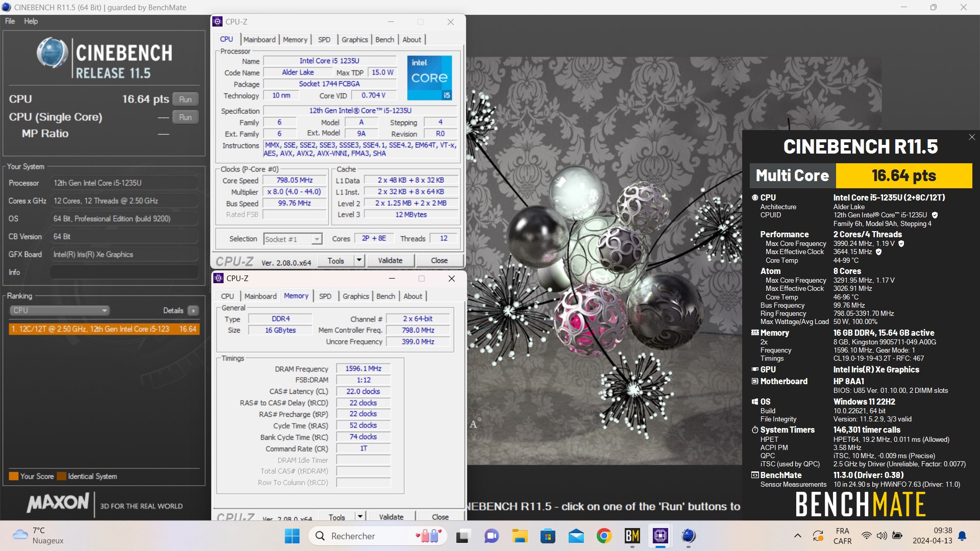Click the CPU-Z title bar icon in the Memory window

tap(218, 278)
